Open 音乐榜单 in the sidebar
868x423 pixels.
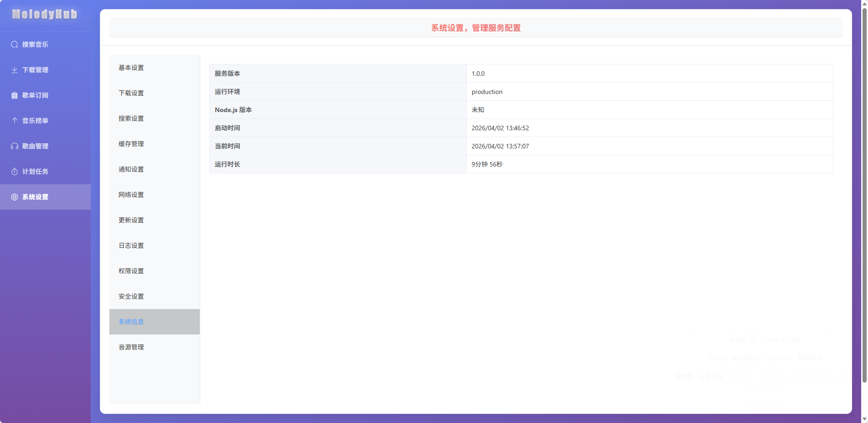tap(45, 121)
